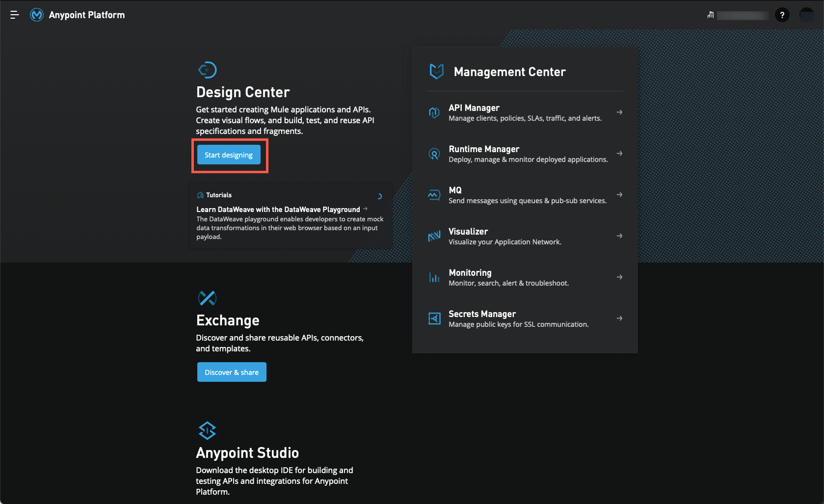The image size is (824, 504).
Task: Click 'Deploy, manage & monitor deployed applications.'
Action: pos(528,159)
